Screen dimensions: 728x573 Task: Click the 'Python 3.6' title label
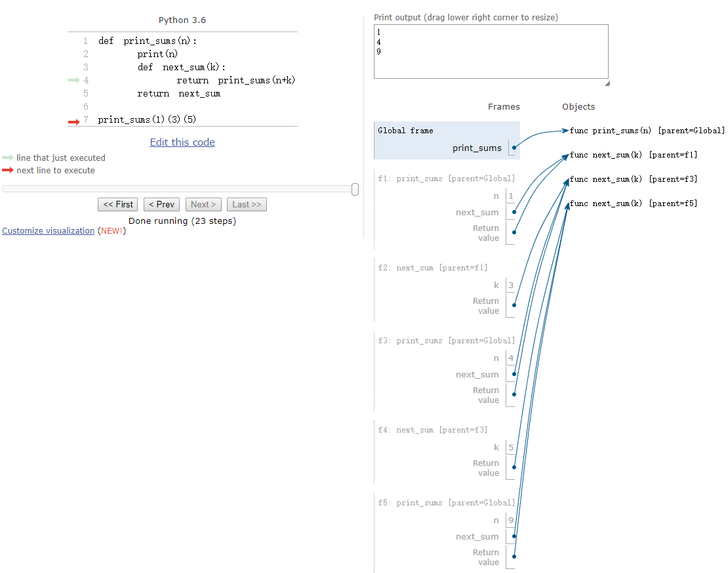tap(182, 20)
